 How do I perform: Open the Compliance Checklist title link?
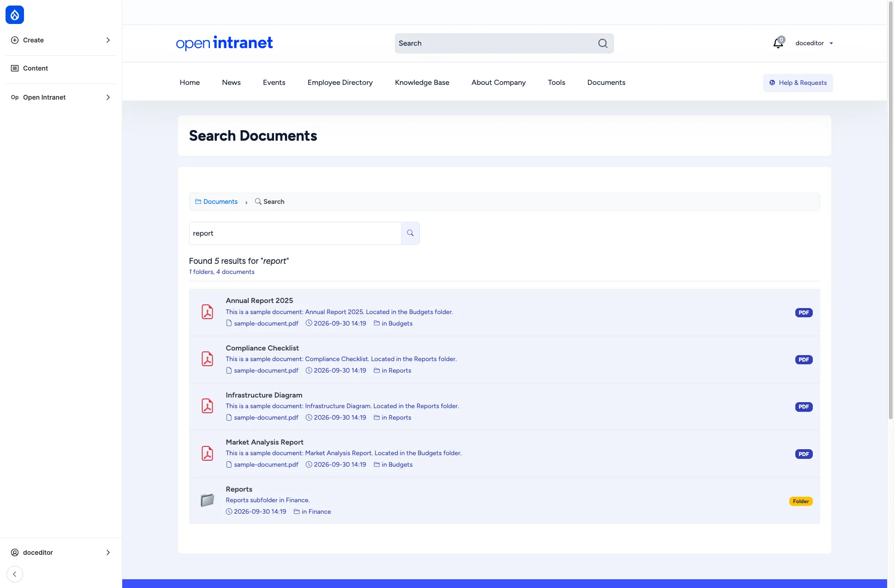pos(262,348)
